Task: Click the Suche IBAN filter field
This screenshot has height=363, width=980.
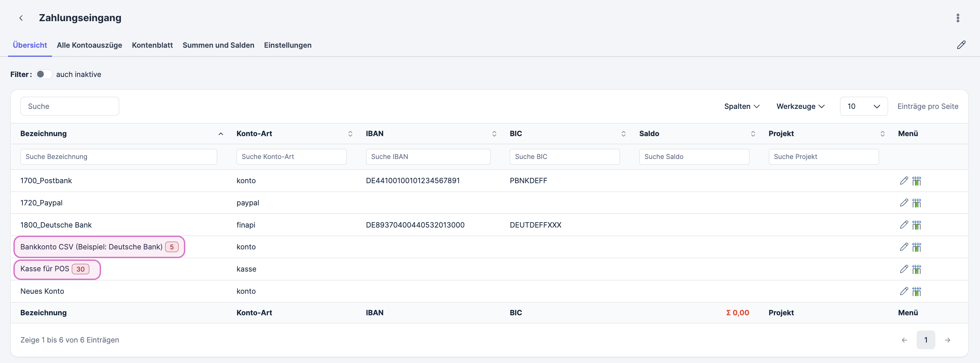Action: (x=428, y=157)
